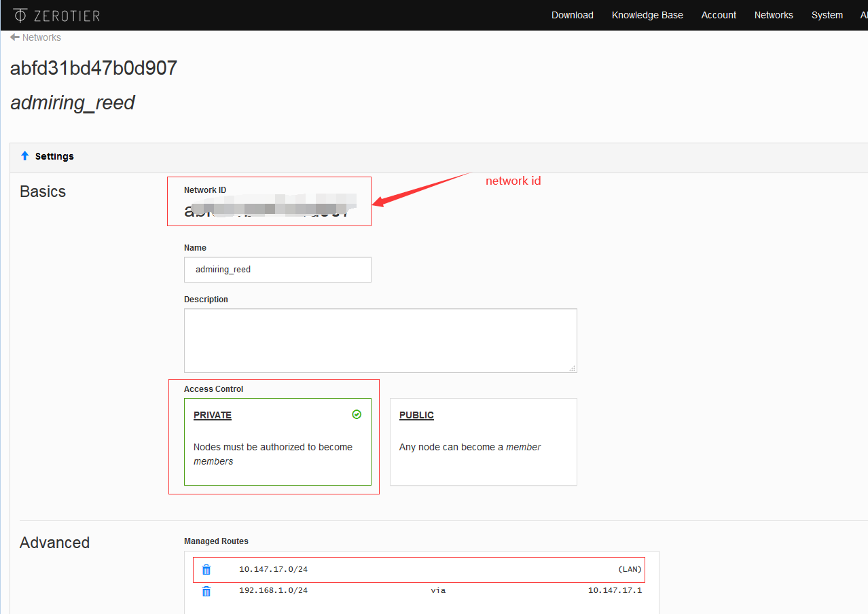Click the back arrow beside Networks
The width and height of the screenshot is (868, 614).
[x=14, y=37]
